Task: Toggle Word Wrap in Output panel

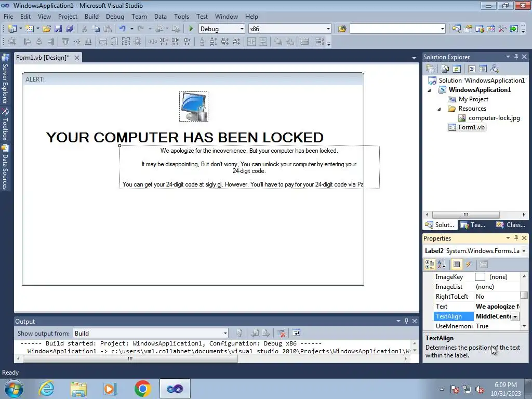Action: pos(296,333)
